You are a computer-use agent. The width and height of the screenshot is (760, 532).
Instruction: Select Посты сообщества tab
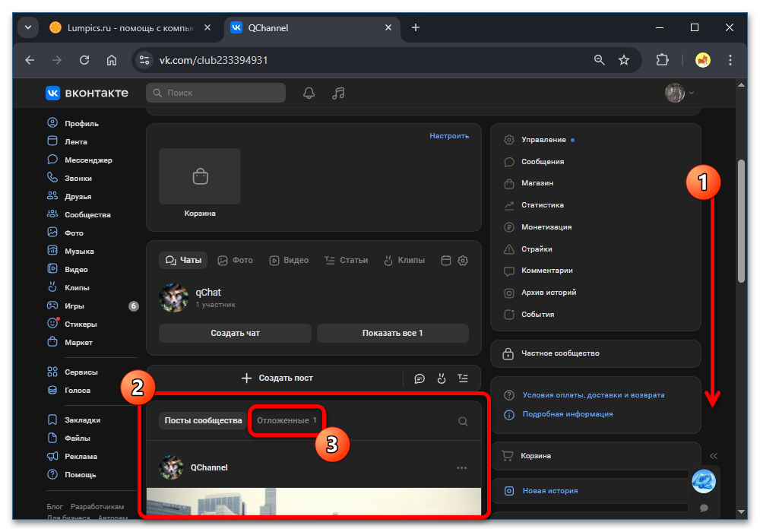point(203,420)
